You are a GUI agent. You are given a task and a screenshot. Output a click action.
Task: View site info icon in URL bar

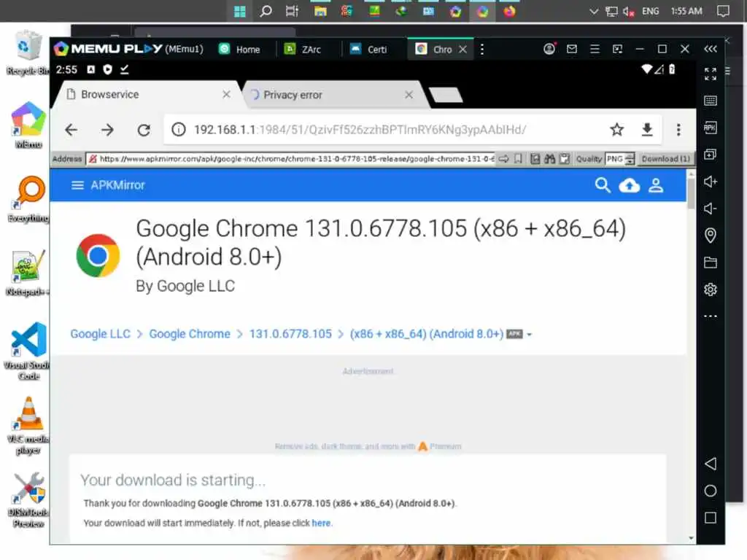point(179,130)
